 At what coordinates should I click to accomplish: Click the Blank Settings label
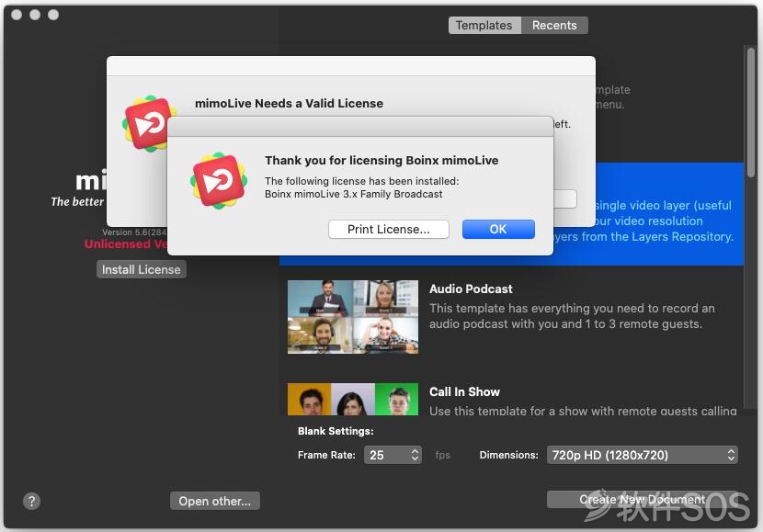336,431
